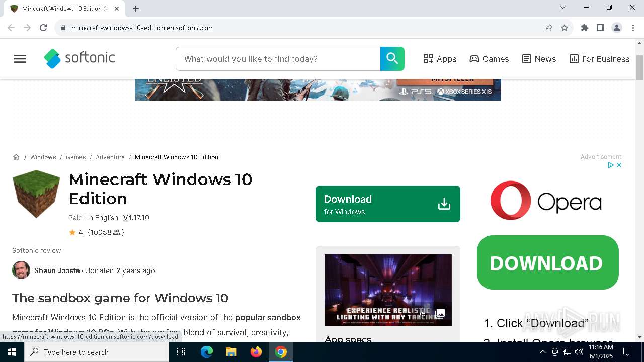Click the taskbar search box
The height and width of the screenshot is (362, 644).
click(97, 352)
